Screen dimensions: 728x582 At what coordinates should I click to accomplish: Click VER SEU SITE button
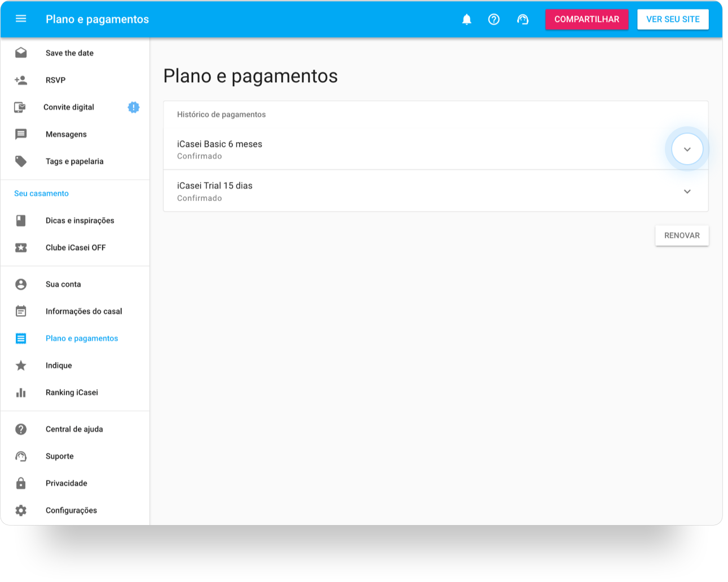tap(673, 19)
